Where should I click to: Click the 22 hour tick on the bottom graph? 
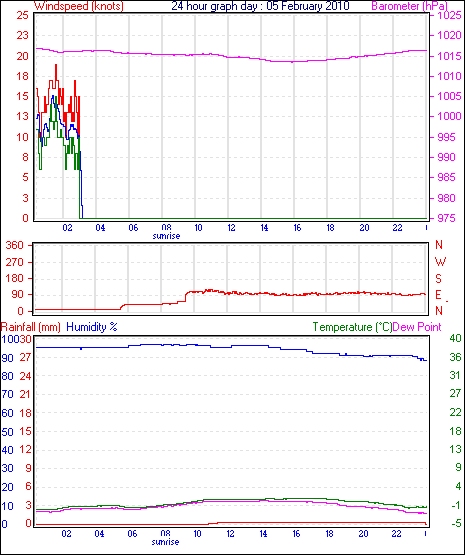(396, 533)
